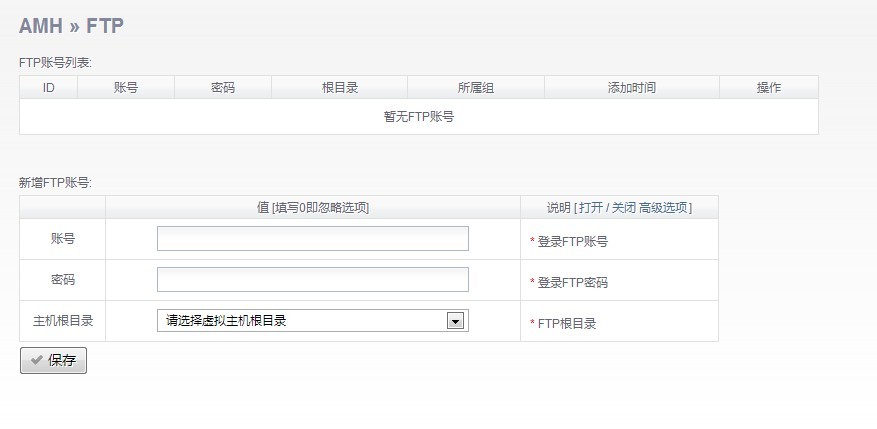Click the 登录FTP账号 description text

click(x=572, y=242)
